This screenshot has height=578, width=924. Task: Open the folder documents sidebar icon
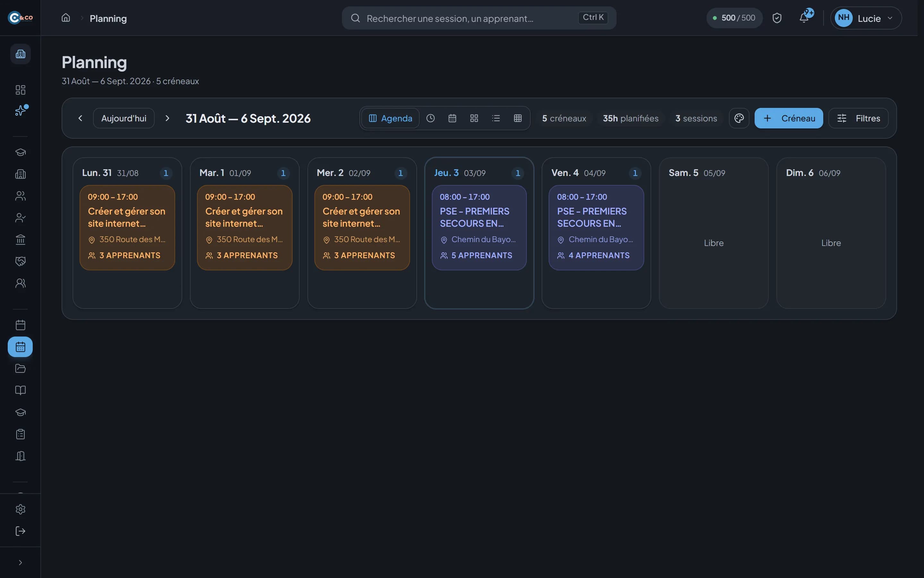tap(20, 369)
